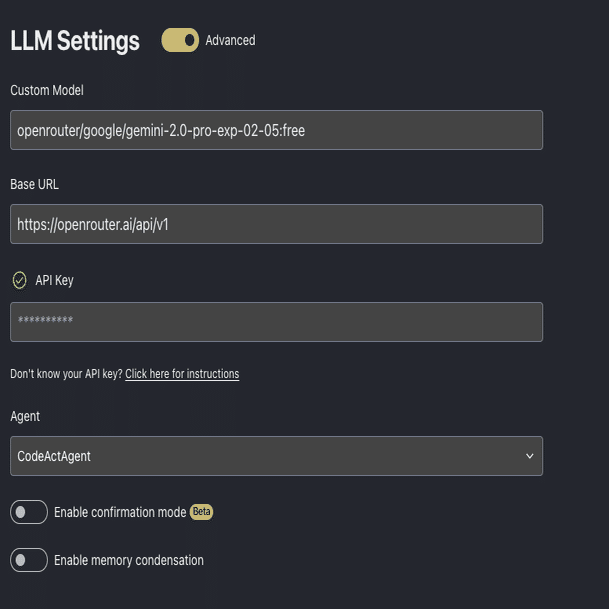The width and height of the screenshot is (609, 609).
Task: Focus the Custom Model input field
Action: [276, 130]
